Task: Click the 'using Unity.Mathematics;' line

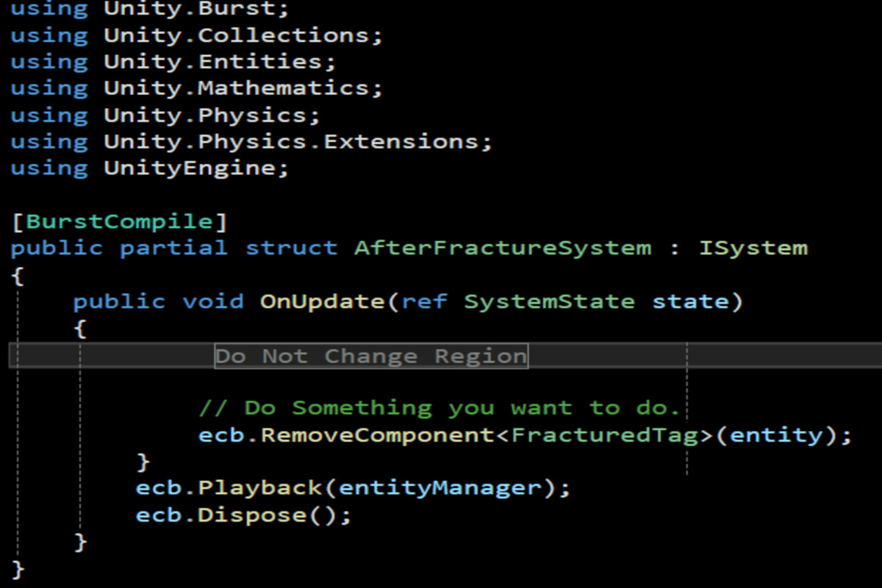Action: coord(197,88)
